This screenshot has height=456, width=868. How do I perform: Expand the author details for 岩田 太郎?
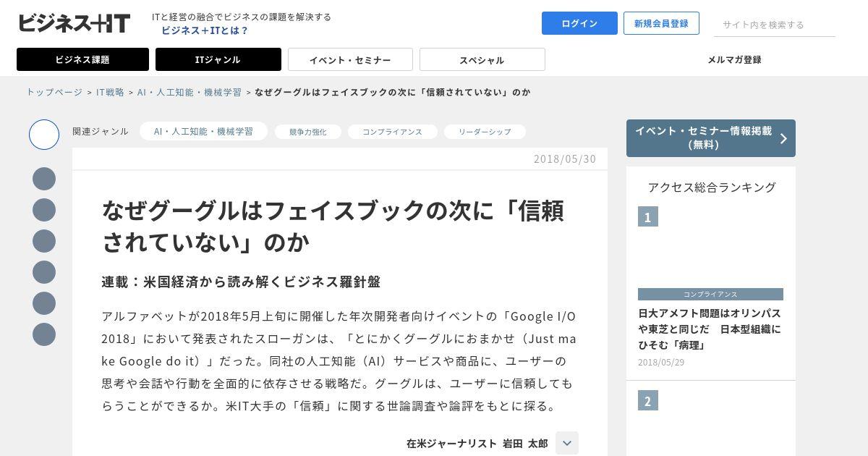(x=567, y=443)
